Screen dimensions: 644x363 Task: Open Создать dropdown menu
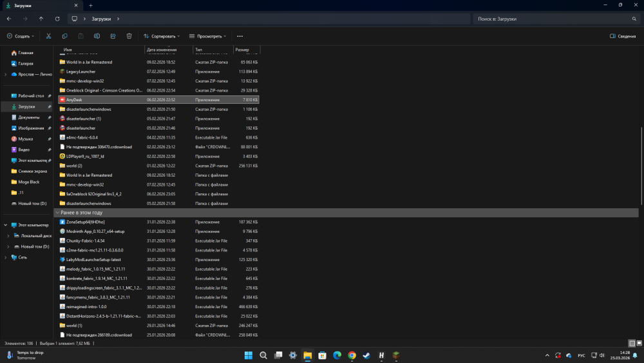pyautogui.click(x=21, y=36)
